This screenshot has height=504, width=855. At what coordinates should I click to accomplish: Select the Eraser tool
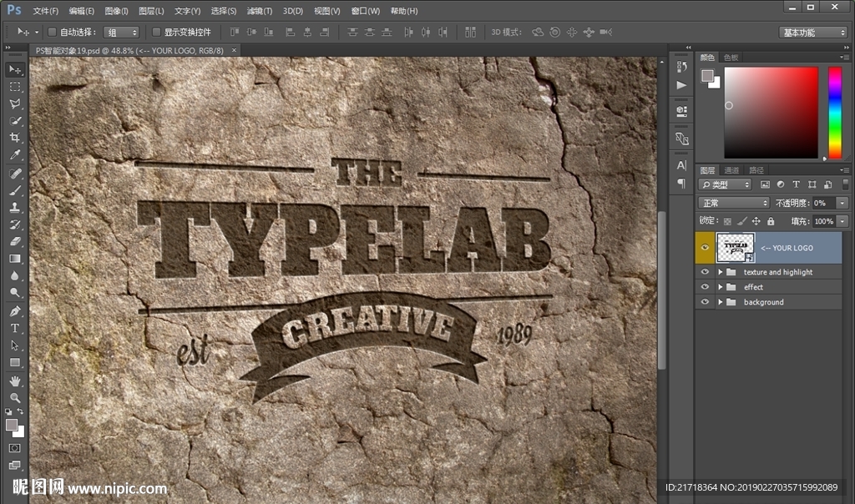click(x=15, y=241)
